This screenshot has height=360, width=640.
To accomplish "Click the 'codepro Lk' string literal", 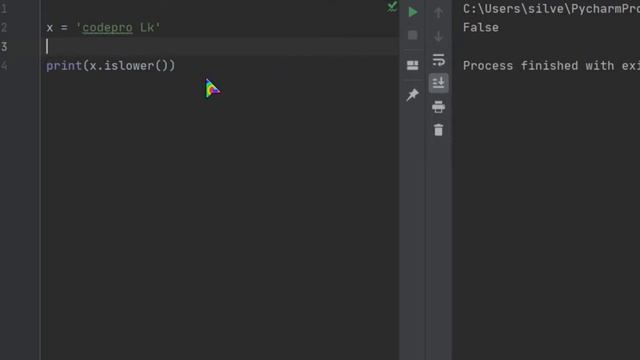I will pos(118,28).
